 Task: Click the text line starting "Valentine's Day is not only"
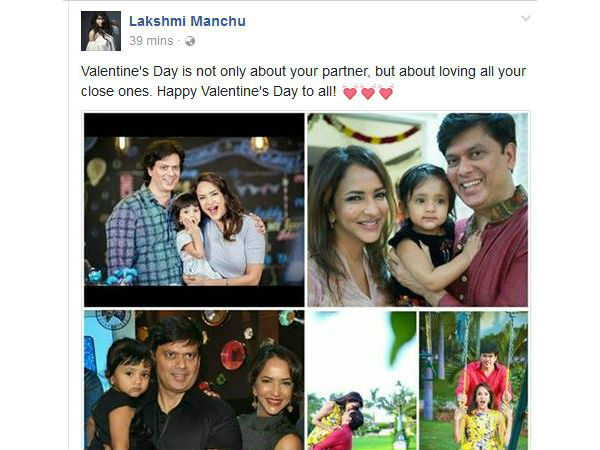coord(303,72)
